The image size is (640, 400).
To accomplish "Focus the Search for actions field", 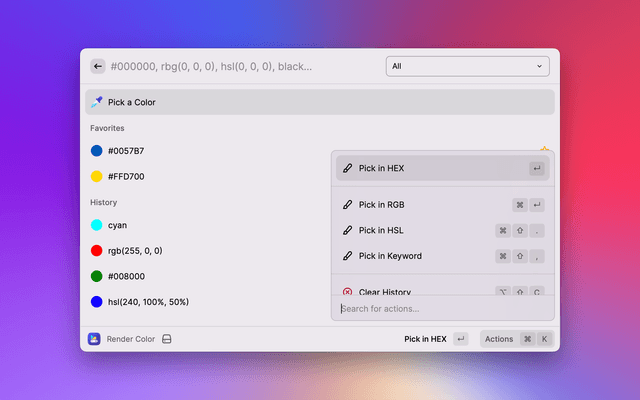I will point(440,308).
